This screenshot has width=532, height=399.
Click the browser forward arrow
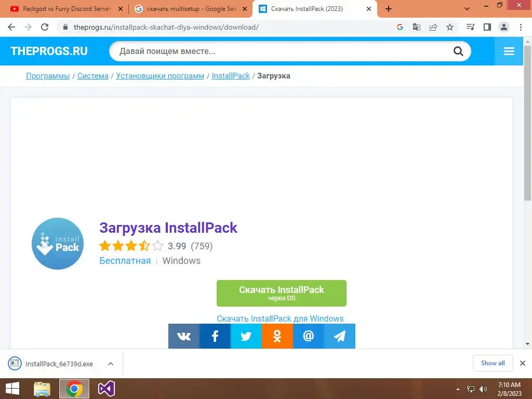28,27
